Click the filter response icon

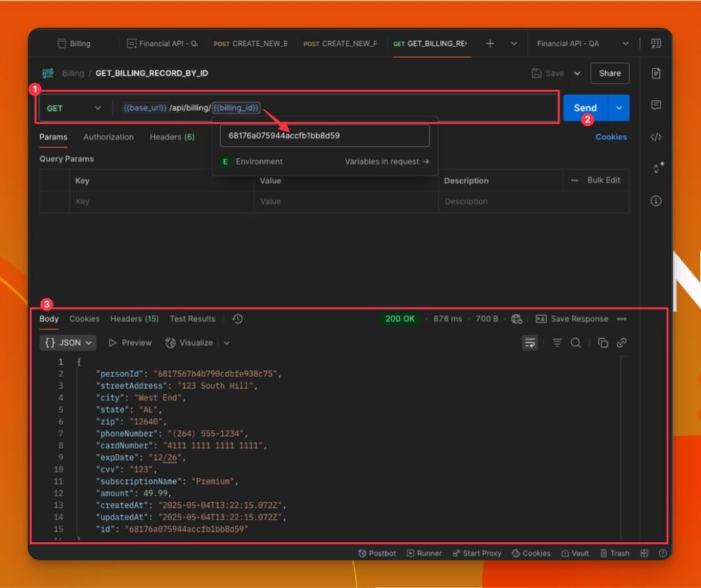point(557,343)
